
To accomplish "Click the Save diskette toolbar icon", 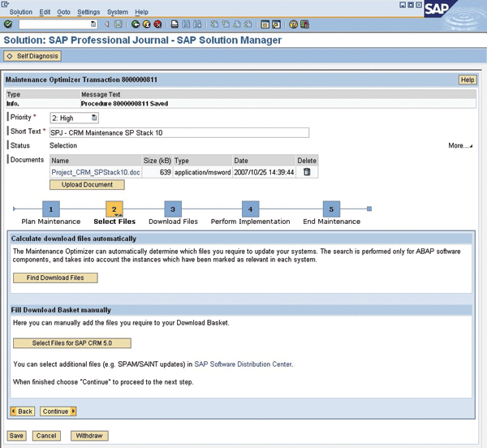I will tap(118, 24).
